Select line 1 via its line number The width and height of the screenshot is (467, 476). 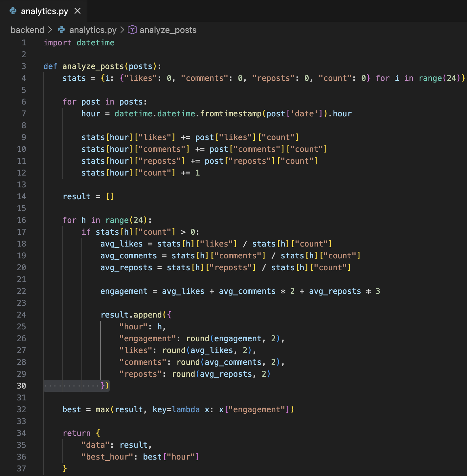coord(24,43)
